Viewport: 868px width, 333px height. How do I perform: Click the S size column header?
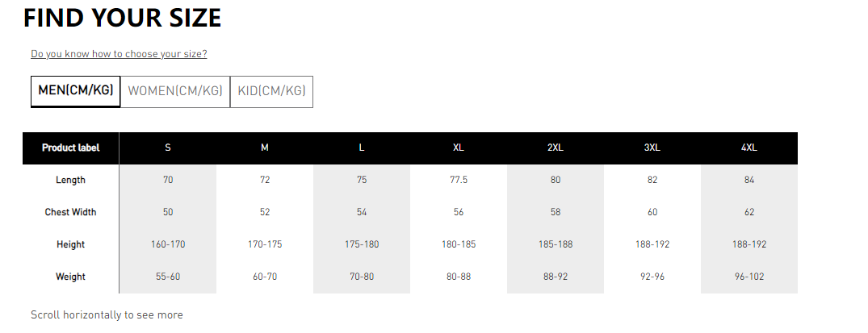click(168, 148)
